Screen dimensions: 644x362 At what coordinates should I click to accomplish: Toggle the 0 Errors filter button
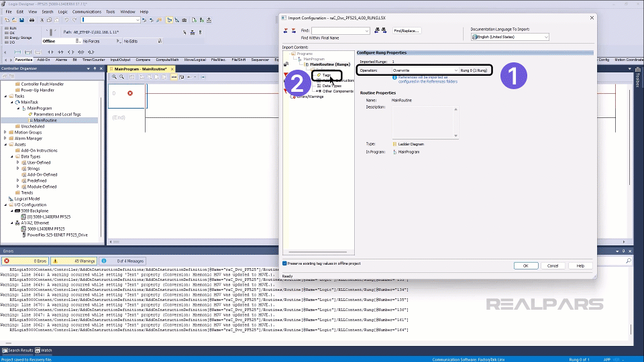click(x=25, y=261)
